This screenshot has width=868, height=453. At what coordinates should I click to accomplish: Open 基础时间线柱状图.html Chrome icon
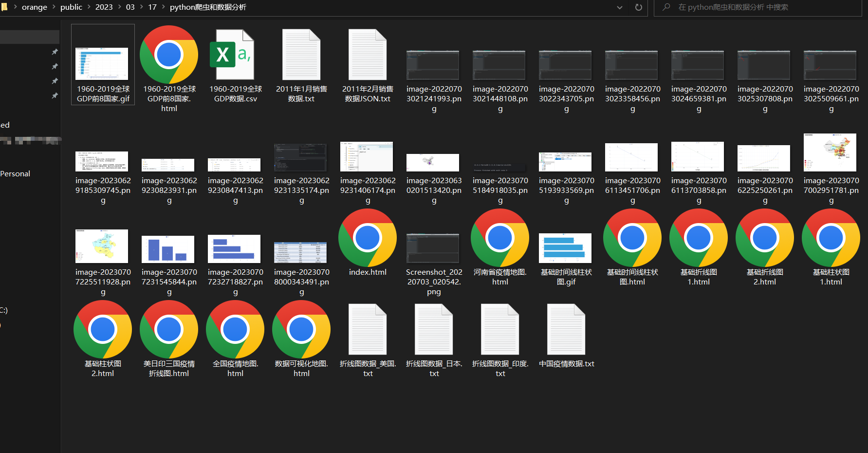pos(632,238)
